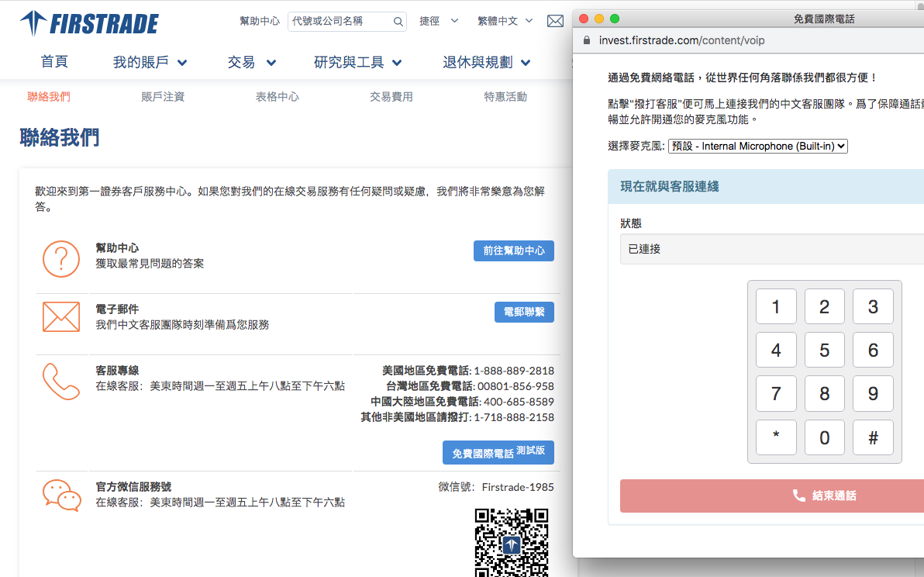Expand the 研究與工具 menu

(x=357, y=62)
